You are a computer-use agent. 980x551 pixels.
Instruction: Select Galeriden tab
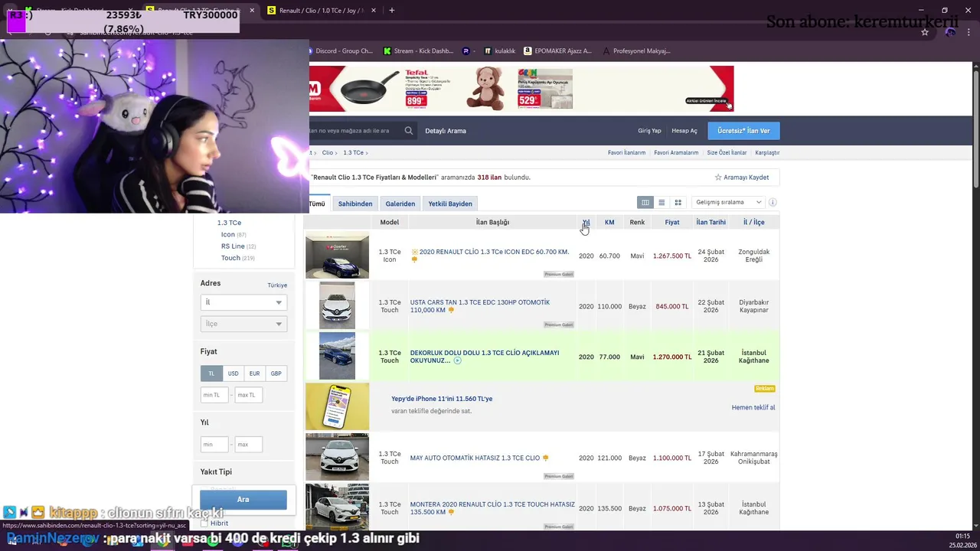coord(400,204)
